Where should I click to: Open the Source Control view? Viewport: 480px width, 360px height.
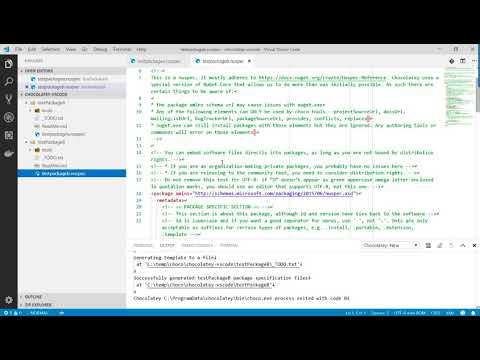pos(9,99)
